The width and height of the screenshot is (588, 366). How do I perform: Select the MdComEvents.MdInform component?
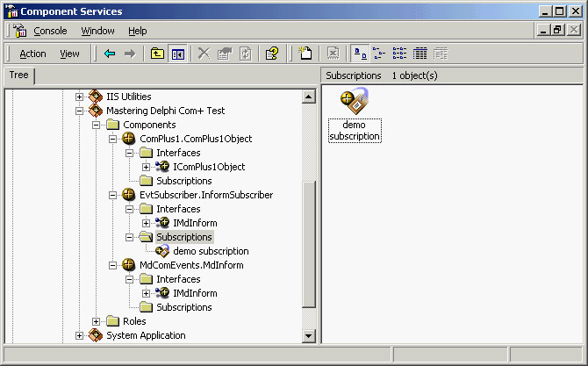click(x=191, y=265)
